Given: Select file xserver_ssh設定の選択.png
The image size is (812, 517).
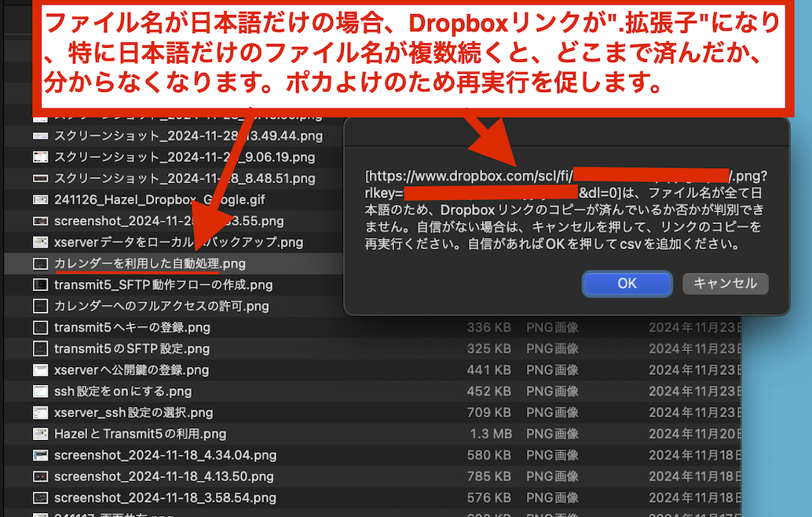Looking at the screenshot, I should point(134,412).
